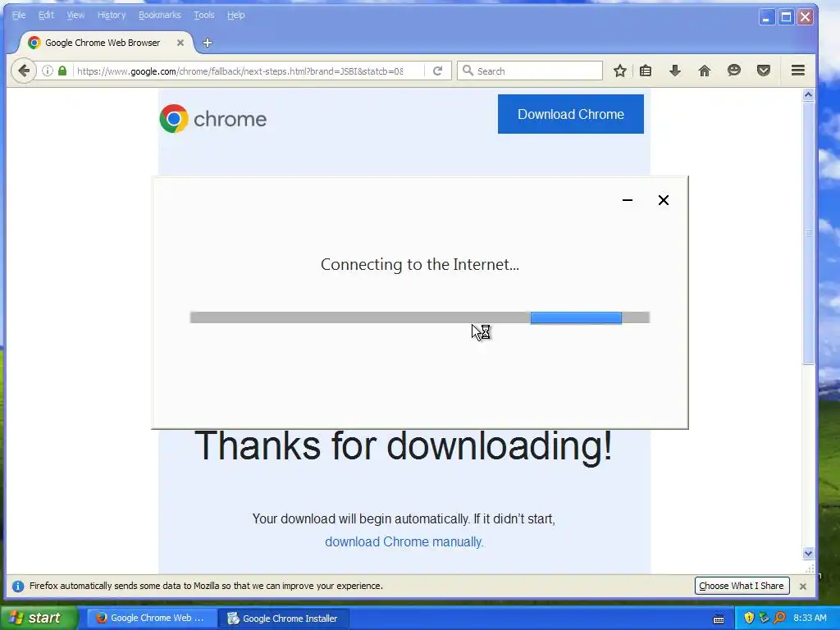Open the chat bubble smiley icon
The image size is (840, 630).
(x=734, y=71)
